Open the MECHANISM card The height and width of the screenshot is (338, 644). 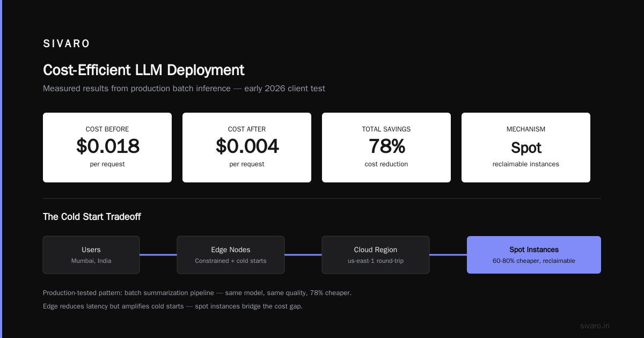click(x=526, y=148)
